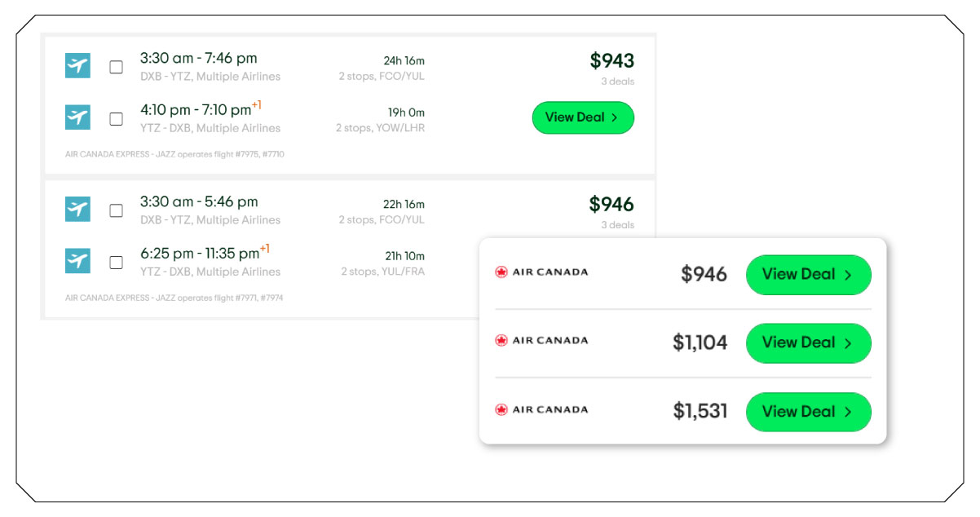View Deal for the $1,104 Air Canada offer
Screen dimensions: 980x517
pyautogui.click(x=808, y=343)
